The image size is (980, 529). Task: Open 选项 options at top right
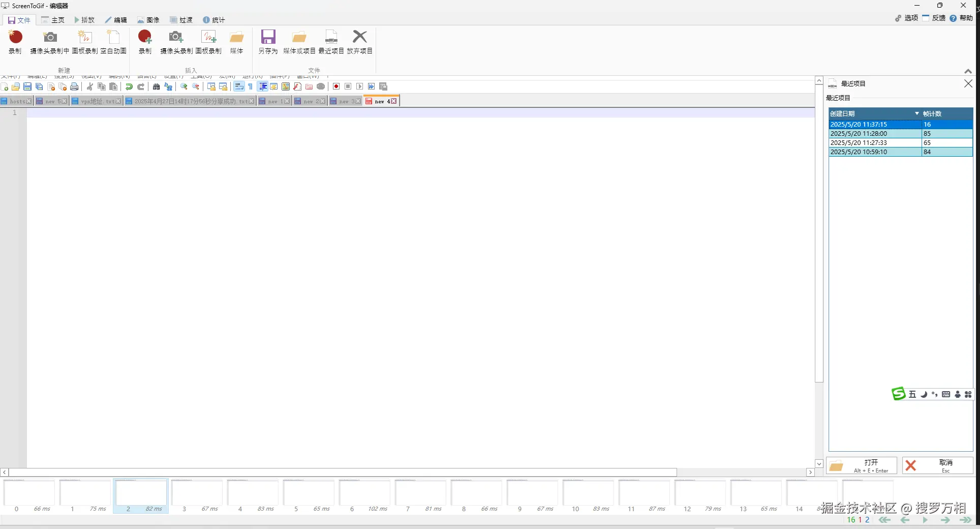click(x=906, y=18)
